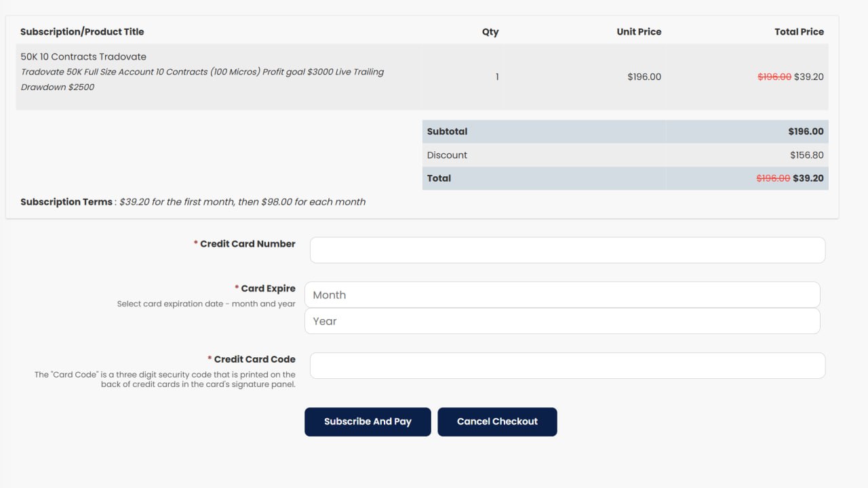Open the Month expiration dropdown
This screenshot has width=868, height=488.
563,294
